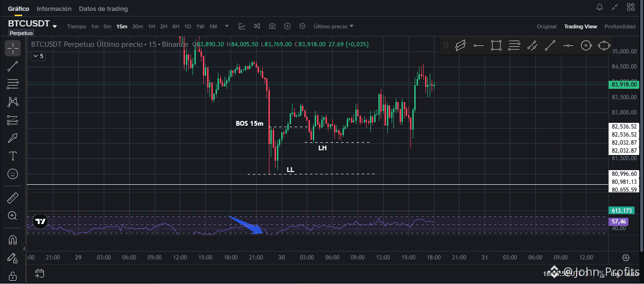
Task: Select the Tiempo interval
Action: coord(76,26)
